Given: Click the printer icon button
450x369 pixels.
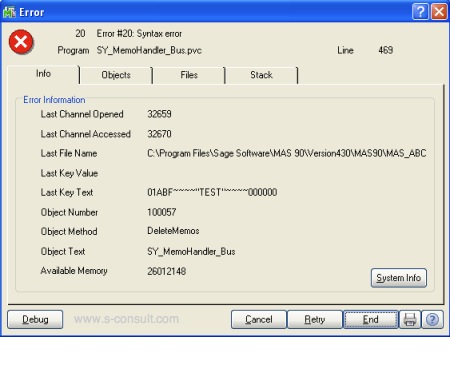Looking at the screenshot, I should coord(410,319).
